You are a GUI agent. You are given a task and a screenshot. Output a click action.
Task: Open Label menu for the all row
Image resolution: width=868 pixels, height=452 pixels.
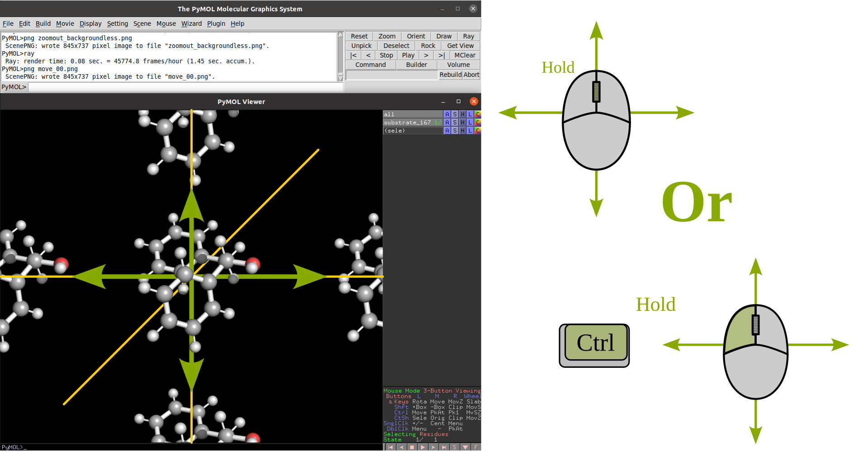tap(470, 114)
